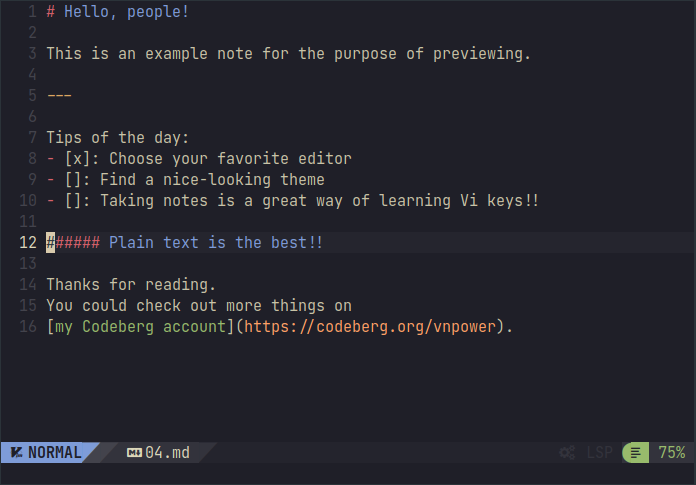Screen dimensions: 696x485
Task: Click the '---' horizontal rule line
Action: click(x=59, y=95)
